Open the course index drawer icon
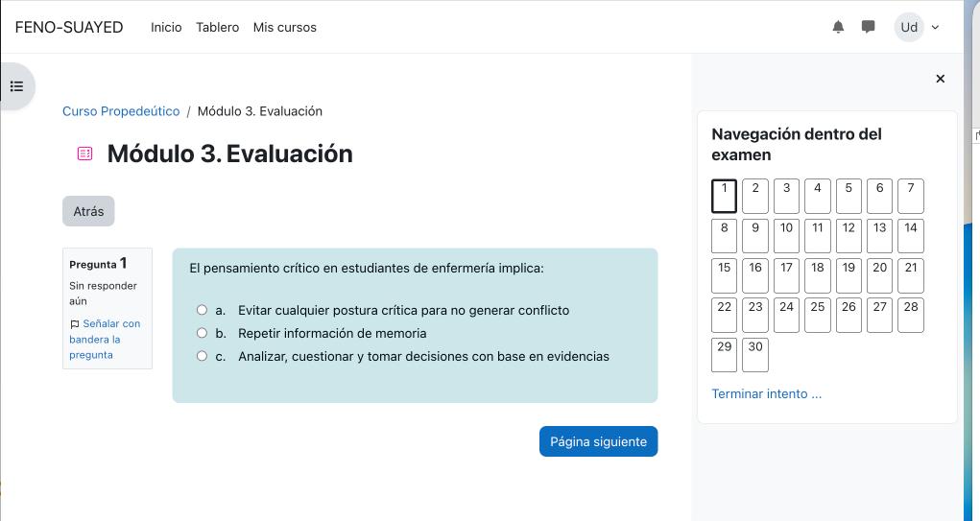This screenshot has width=980, height=521. 17,86
